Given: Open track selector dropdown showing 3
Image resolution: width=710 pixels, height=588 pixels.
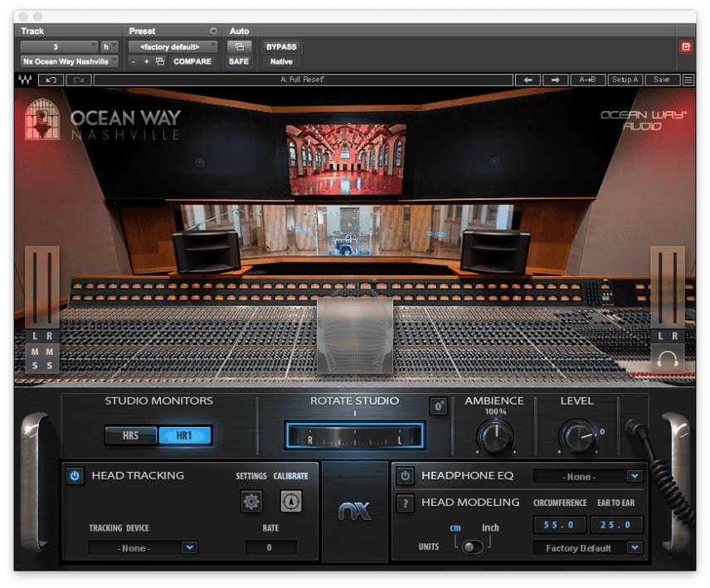Looking at the screenshot, I should tap(59, 46).
